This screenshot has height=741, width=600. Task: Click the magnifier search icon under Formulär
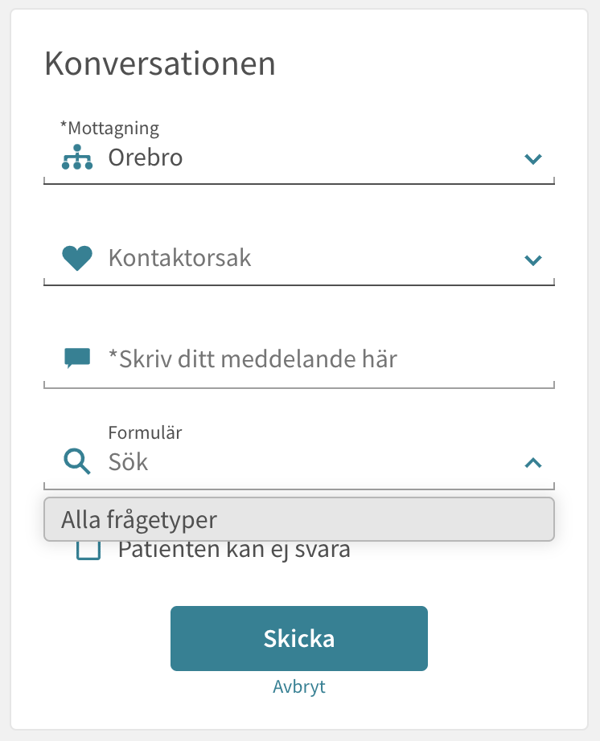[x=77, y=461]
